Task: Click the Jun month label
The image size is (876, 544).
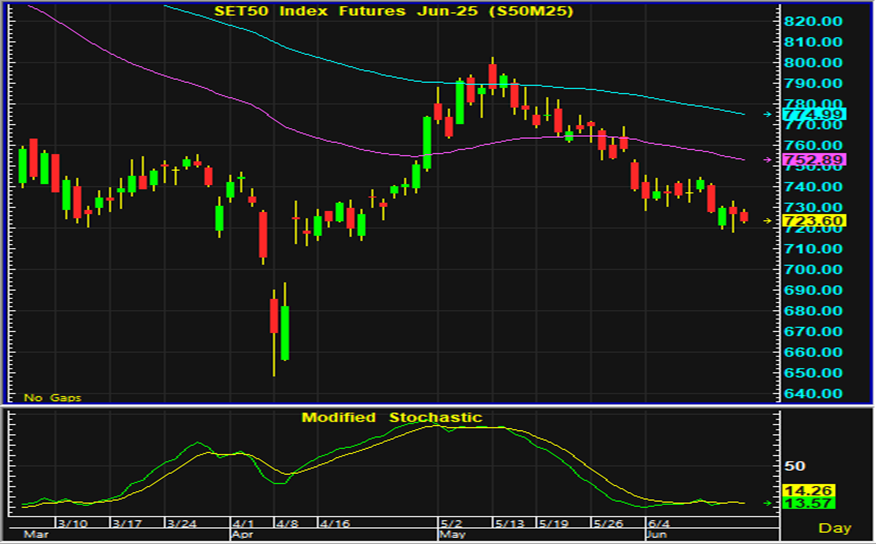Action: click(x=656, y=535)
